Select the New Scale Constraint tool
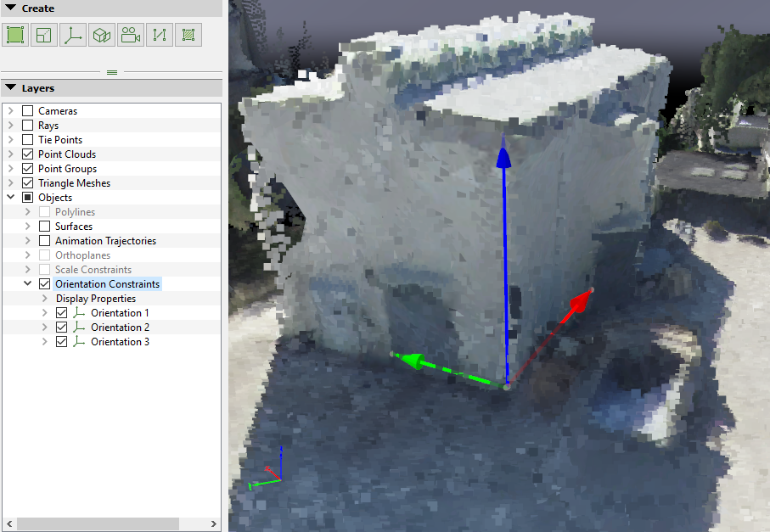The width and height of the screenshot is (770, 532). [x=44, y=35]
